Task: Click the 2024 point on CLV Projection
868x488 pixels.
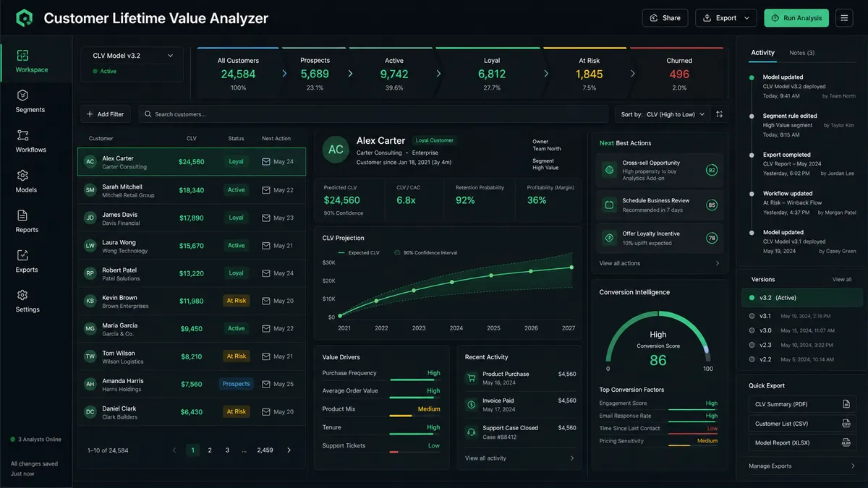Action: point(453,282)
